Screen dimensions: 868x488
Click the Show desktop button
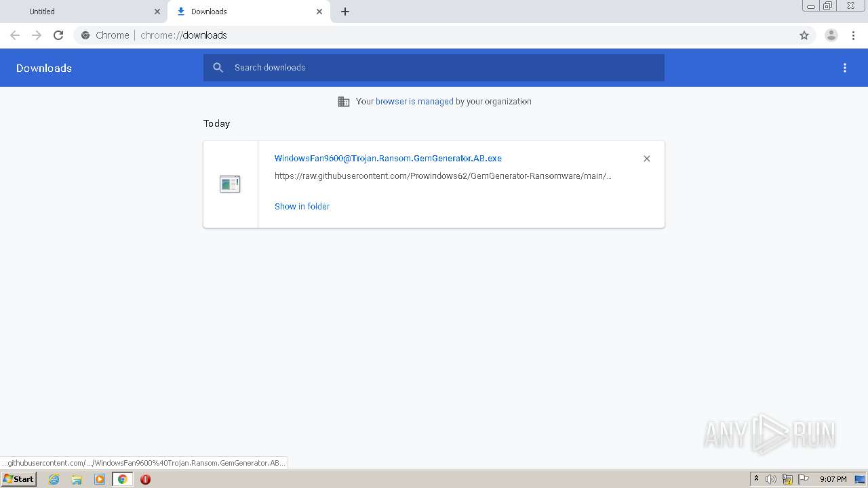point(861,479)
